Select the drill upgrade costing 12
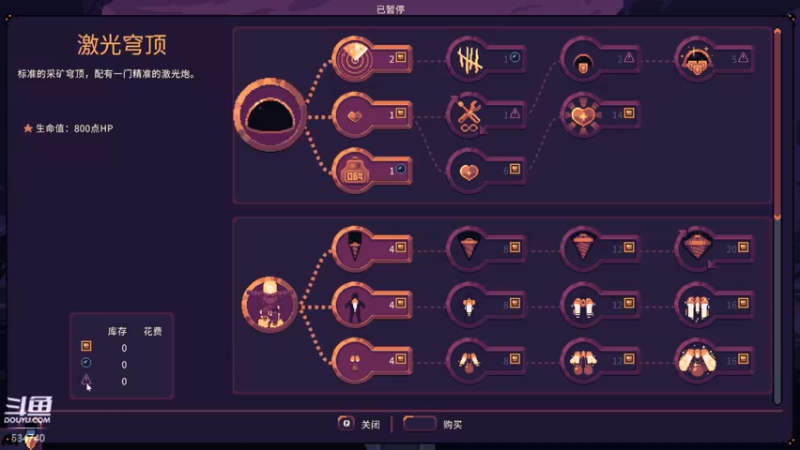The height and width of the screenshot is (450, 800). [x=600, y=249]
